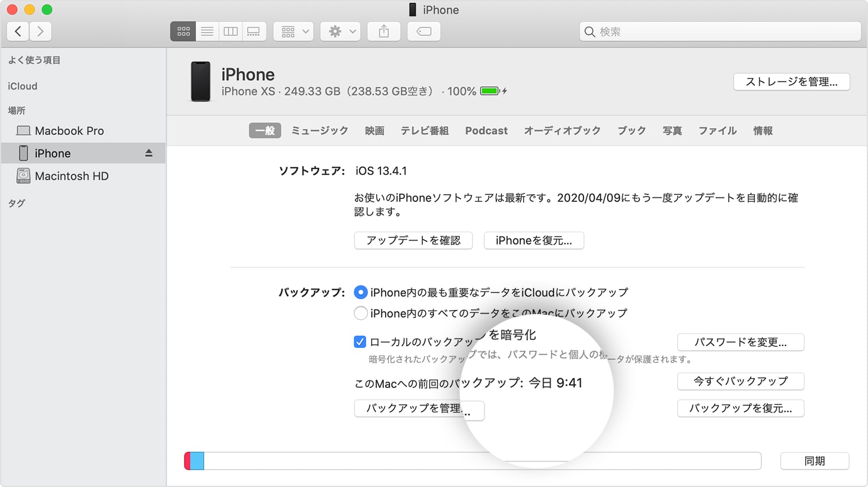Screen dimensions: 868x487
Task: Click the Macbook Pro laptop icon
Action: (x=23, y=131)
